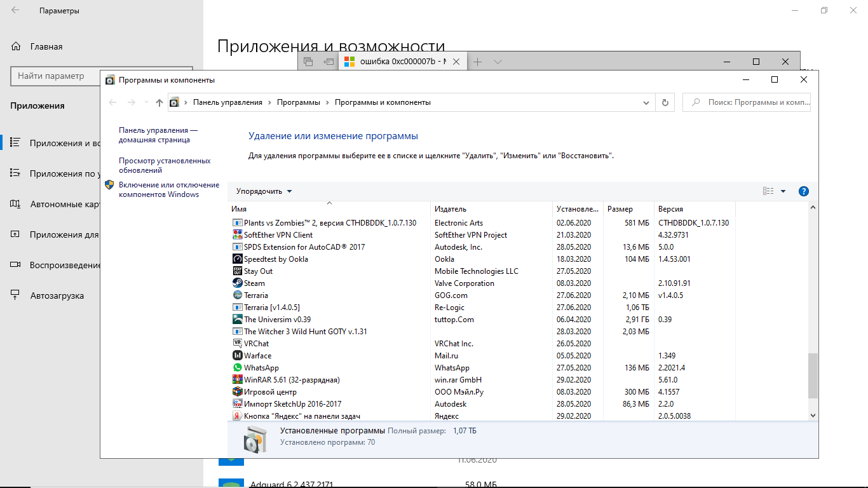
Task: Click the Главная home icon in Параметры
Action: click(x=16, y=46)
